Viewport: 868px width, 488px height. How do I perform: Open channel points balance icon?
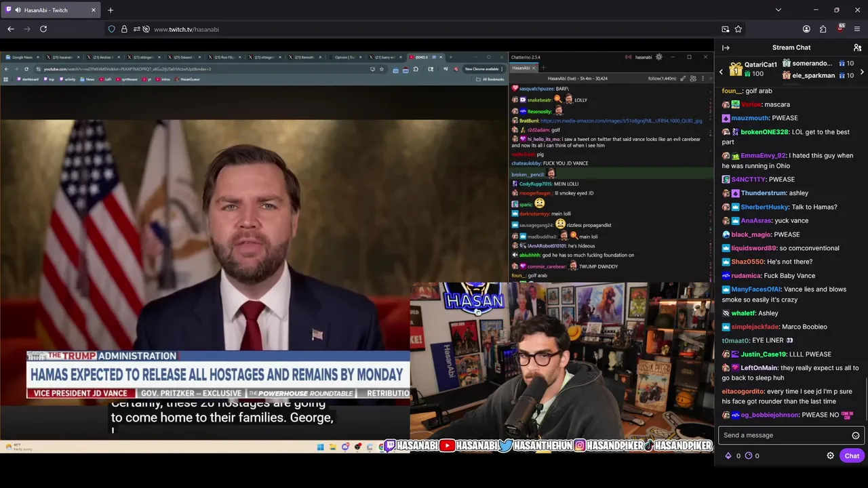coord(749,455)
